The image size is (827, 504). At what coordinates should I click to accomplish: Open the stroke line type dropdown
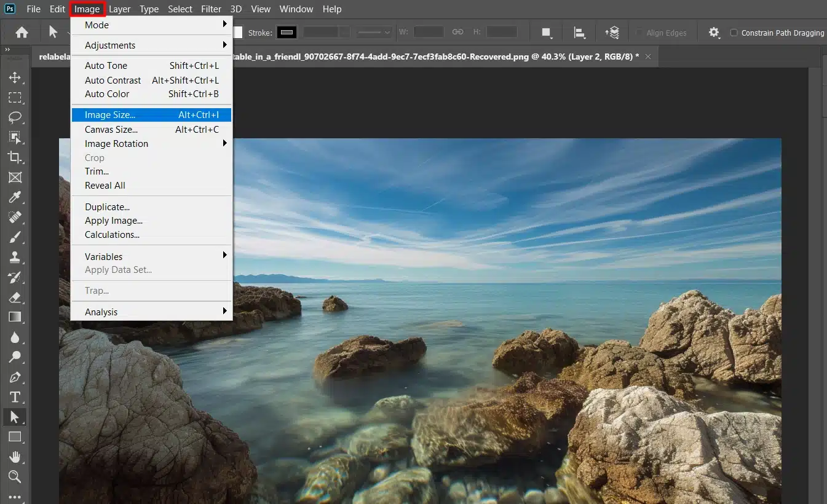click(x=374, y=32)
